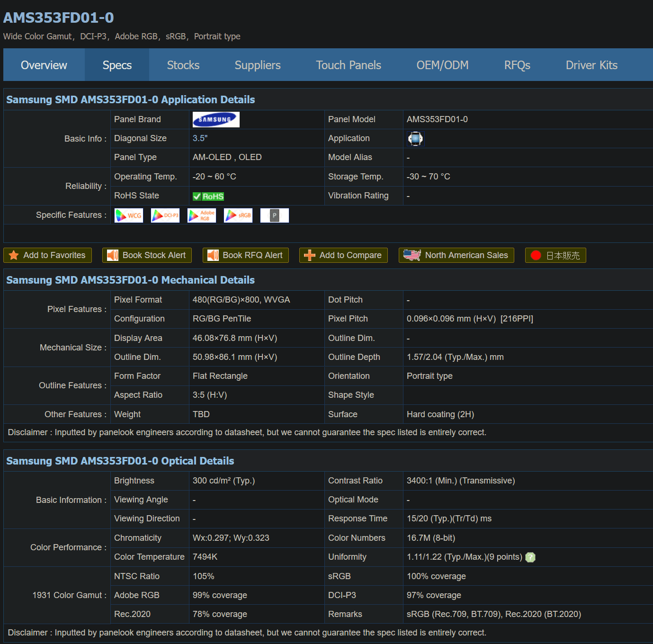This screenshot has width=653, height=644.
Task: Click the speaker icon on Book Stock Alert
Action: click(113, 255)
